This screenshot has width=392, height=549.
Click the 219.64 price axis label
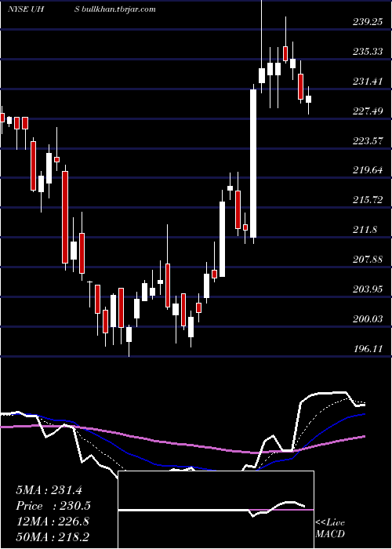pyautogui.click(x=368, y=170)
